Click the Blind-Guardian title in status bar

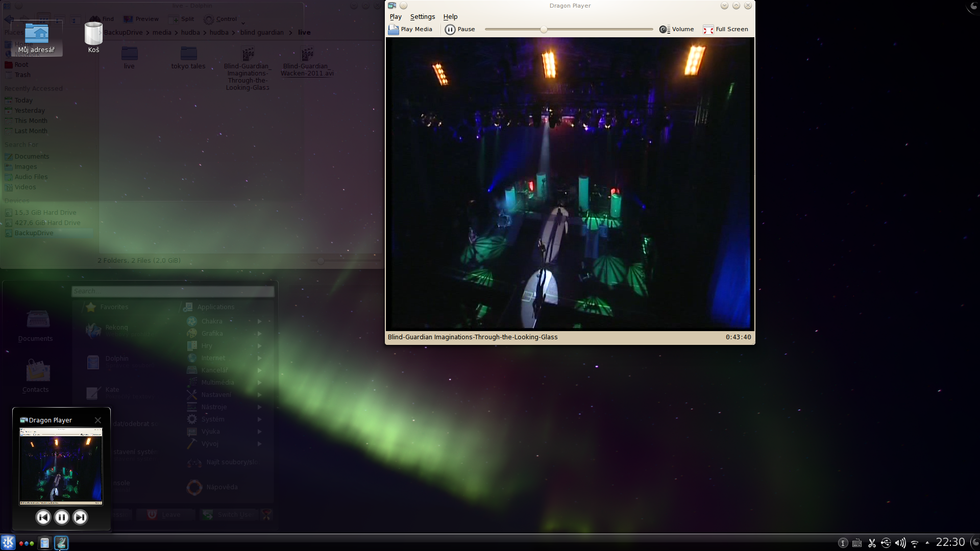point(473,337)
